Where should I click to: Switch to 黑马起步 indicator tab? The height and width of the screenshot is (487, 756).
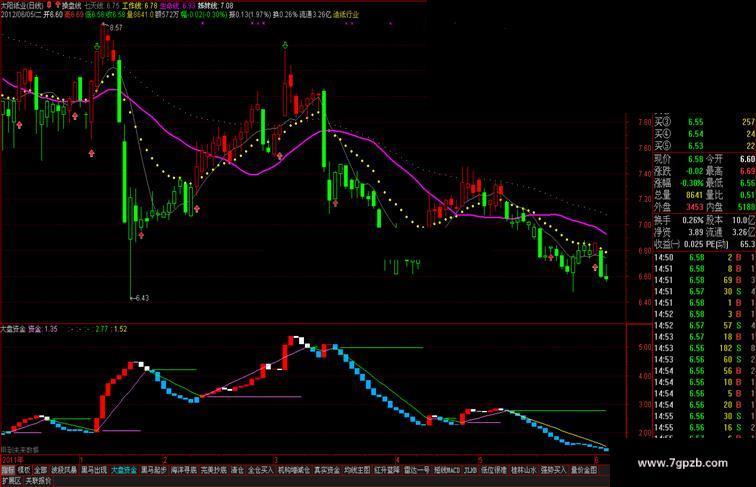tap(154, 470)
